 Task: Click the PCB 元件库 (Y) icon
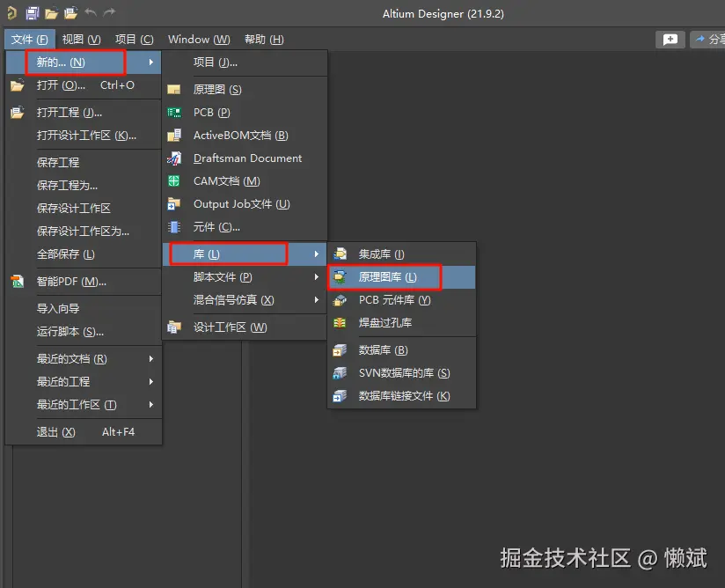pyautogui.click(x=340, y=300)
